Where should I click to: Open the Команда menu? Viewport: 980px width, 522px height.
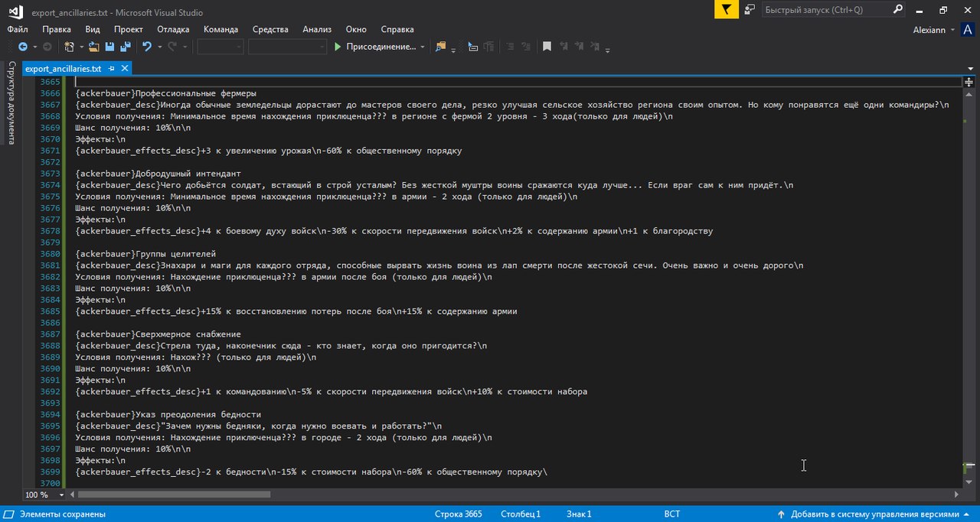click(x=220, y=29)
